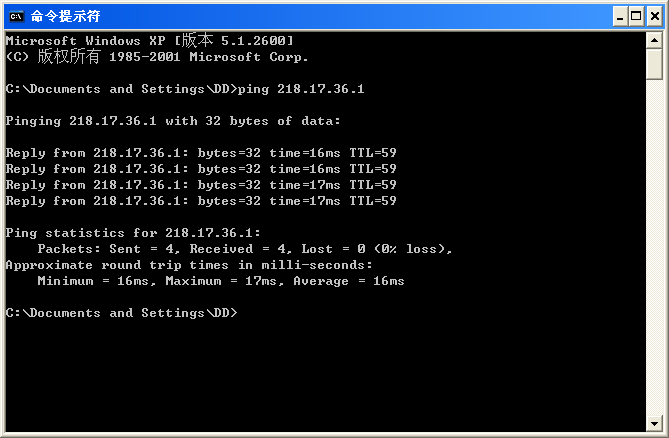
Task: Click the typed command ping 218.17.36.1
Action: point(301,89)
